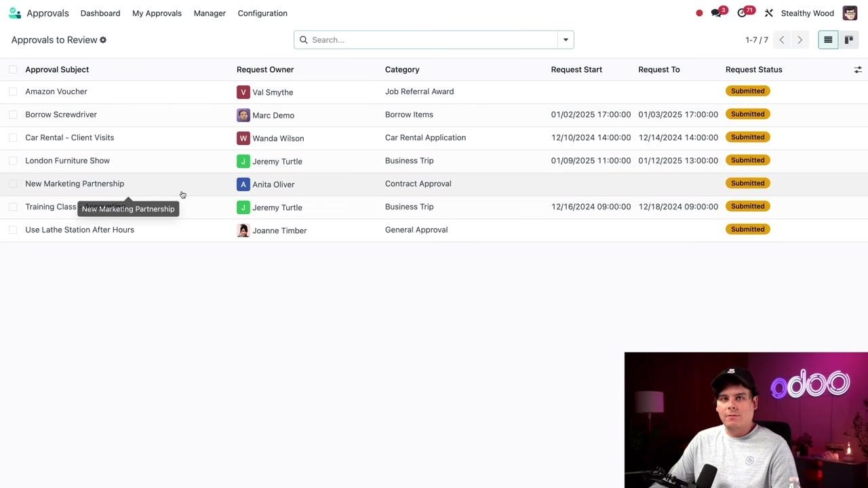Screen dimensions: 868x488
Task: Click the search magnifier icon
Action: pyautogui.click(x=303, y=40)
